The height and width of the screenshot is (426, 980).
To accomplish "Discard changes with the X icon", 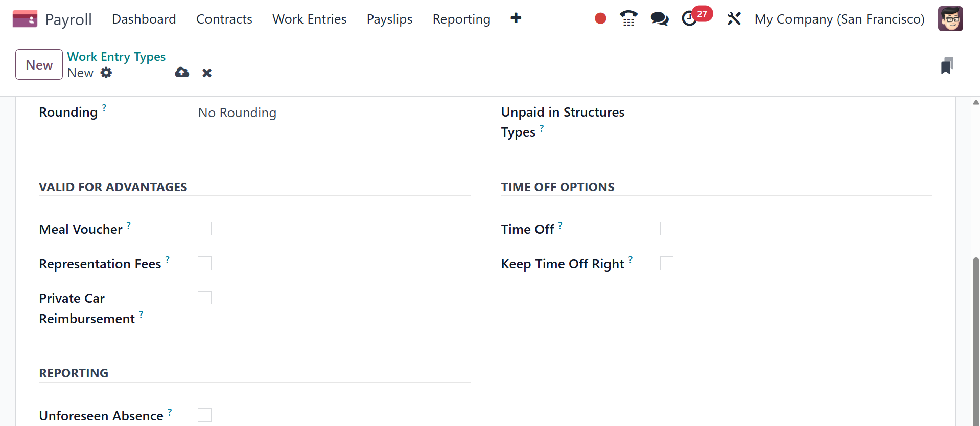I will 207,73.
